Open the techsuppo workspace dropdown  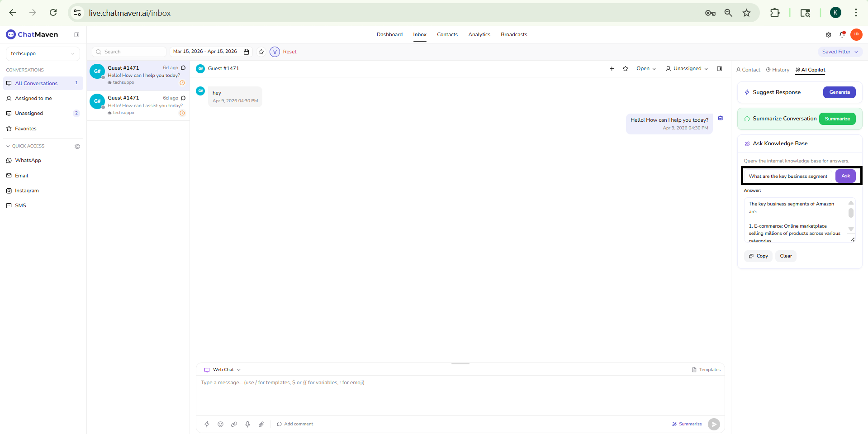43,53
